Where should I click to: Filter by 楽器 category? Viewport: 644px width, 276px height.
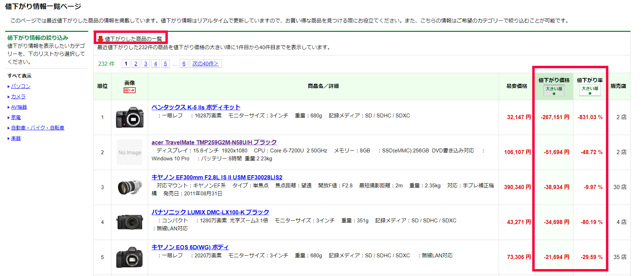(16, 138)
